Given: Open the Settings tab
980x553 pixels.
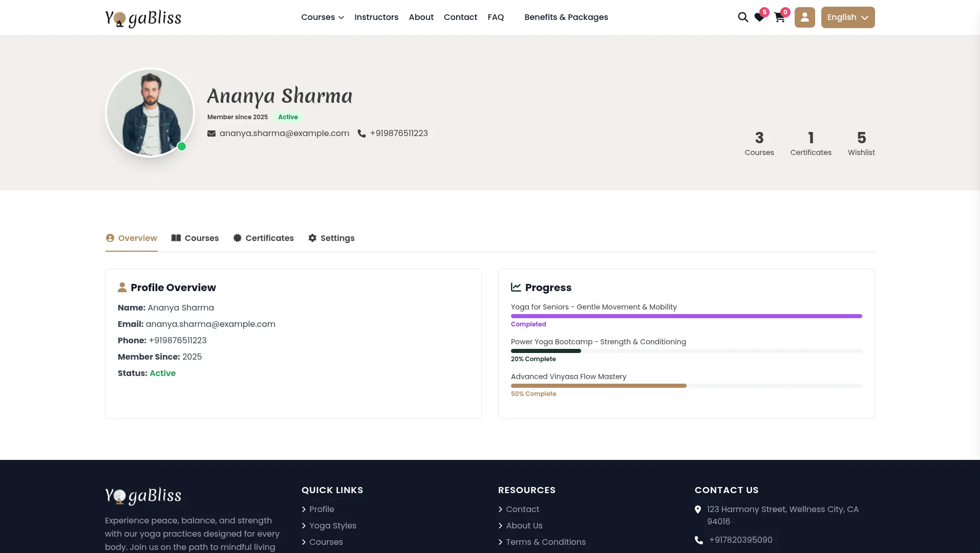Looking at the screenshot, I should click(331, 238).
